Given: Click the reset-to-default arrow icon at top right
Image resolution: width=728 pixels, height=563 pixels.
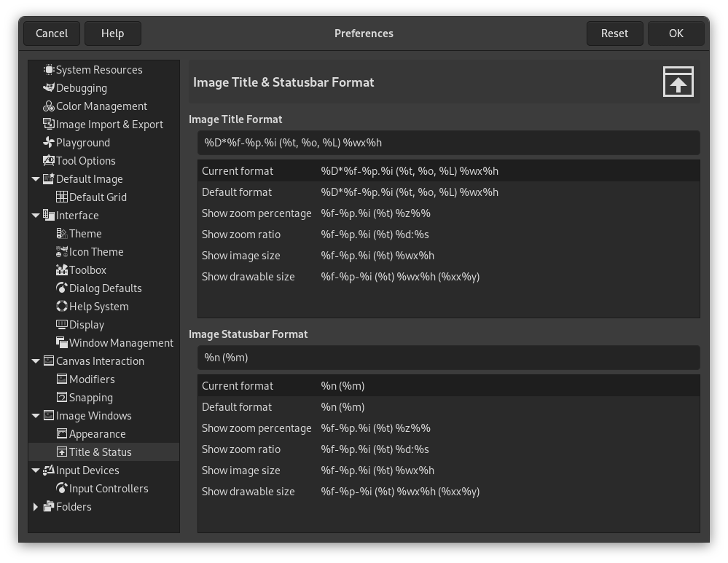Looking at the screenshot, I should point(678,82).
